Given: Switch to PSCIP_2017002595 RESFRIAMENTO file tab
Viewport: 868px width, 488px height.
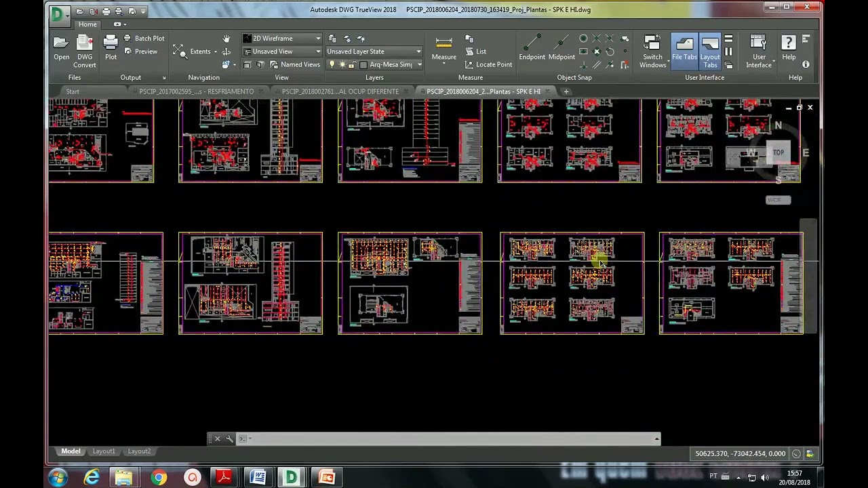Looking at the screenshot, I should (196, 91).
